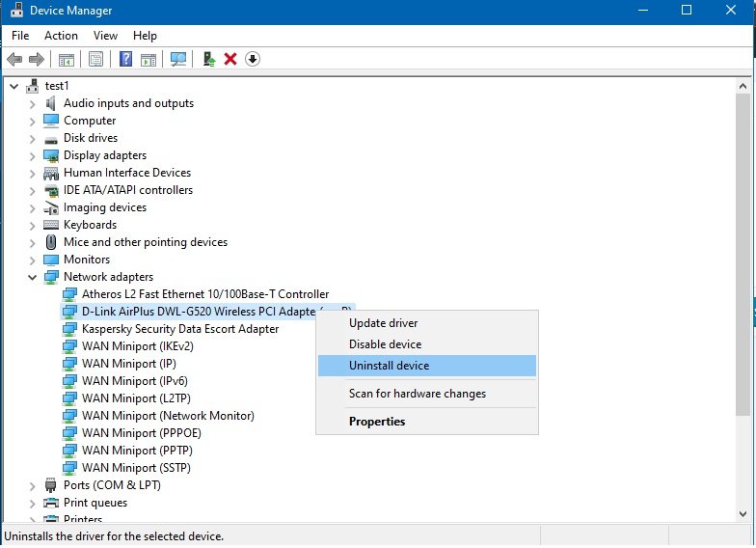Expand the Monitors category

(x=33, y=260)
